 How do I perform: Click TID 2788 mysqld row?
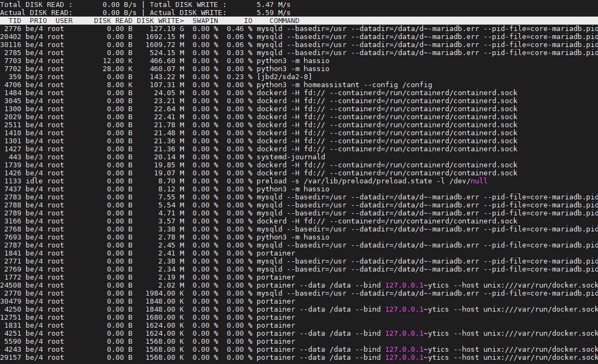299,205
